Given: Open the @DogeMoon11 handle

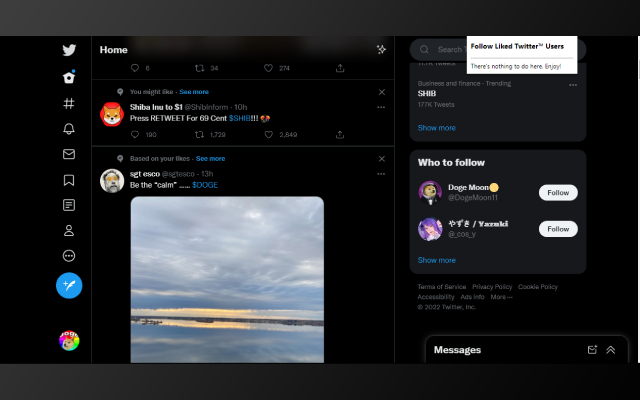Looking at the screenshot, I should point(473,198).
